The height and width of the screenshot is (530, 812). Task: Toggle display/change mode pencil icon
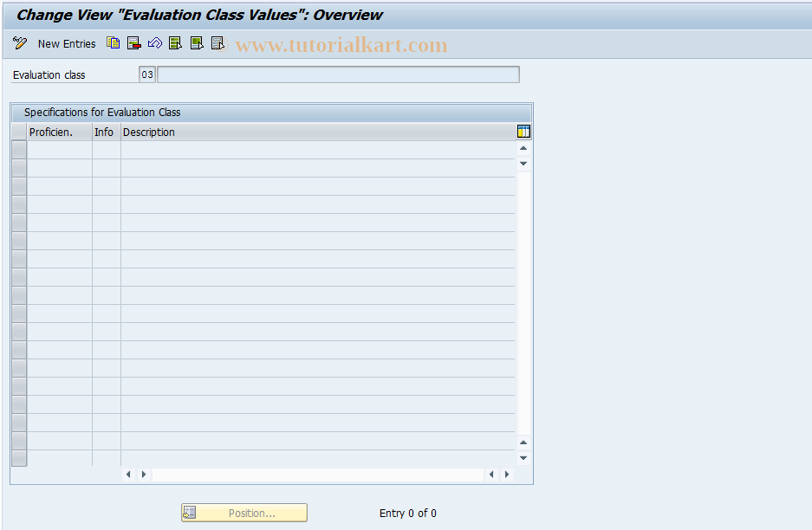[x=20, y=43]
